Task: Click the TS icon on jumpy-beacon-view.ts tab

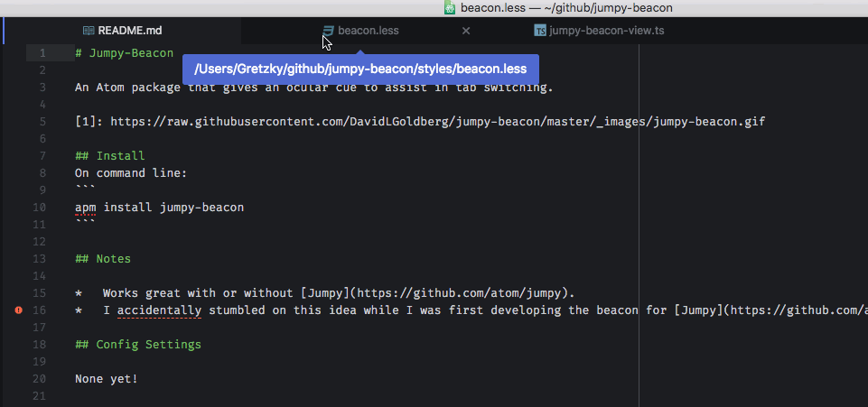Action: coord(540,31)
